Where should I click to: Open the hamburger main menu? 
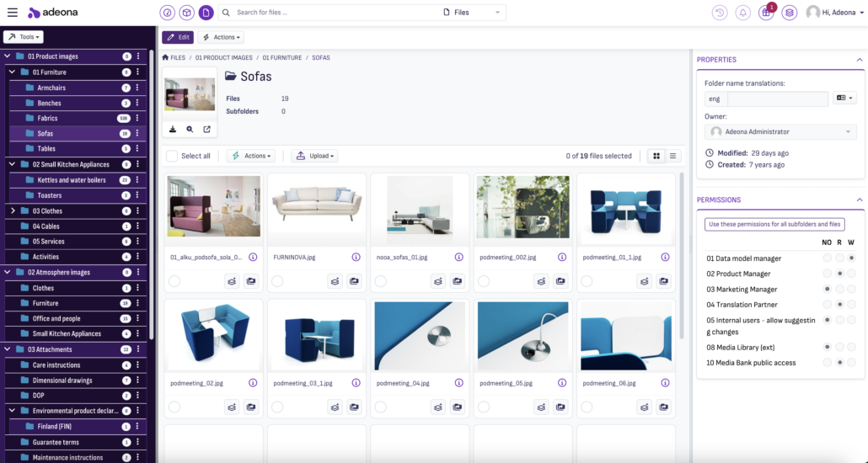coord(12,12)
